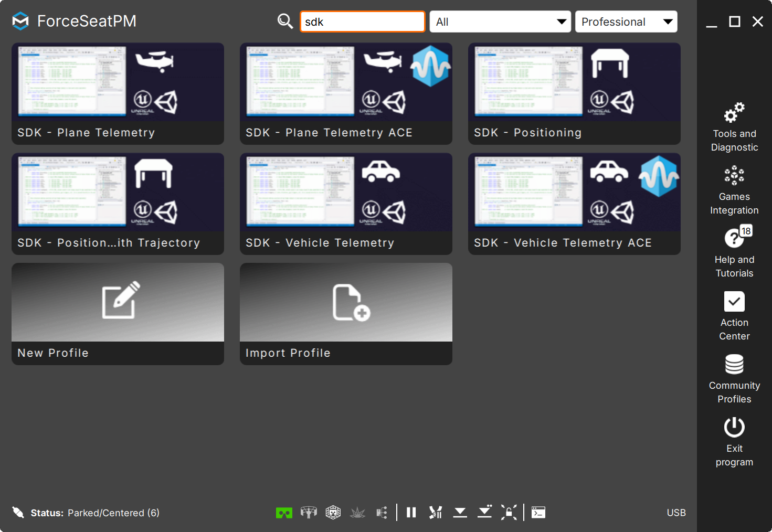This screenshot has width=772, height=532.
Task: Close the ForceSeatPM window
Action: pyautogui.click(x=757, y=22)
